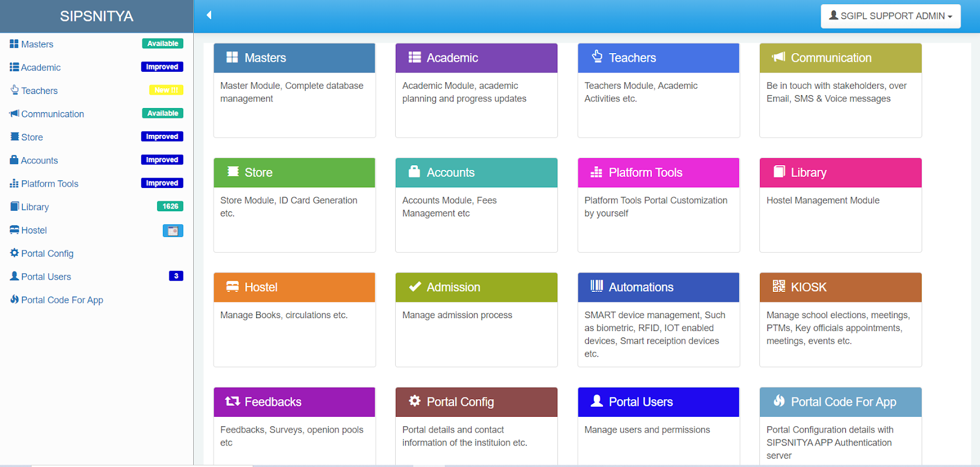
Task: Collapse sidebar with the left arrow icon
Action: [x=209, y=15]
